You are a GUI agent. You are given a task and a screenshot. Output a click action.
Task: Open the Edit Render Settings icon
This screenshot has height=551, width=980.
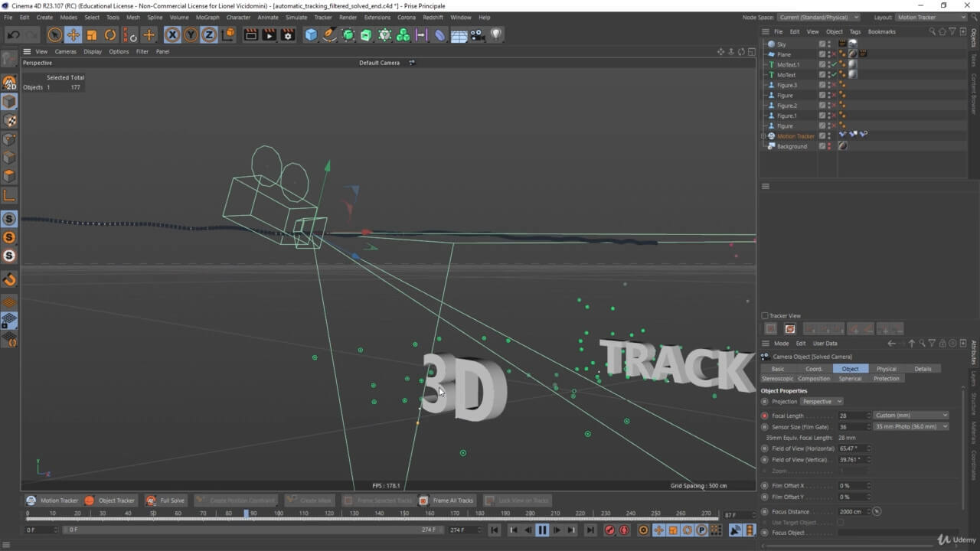pos(288,34)
